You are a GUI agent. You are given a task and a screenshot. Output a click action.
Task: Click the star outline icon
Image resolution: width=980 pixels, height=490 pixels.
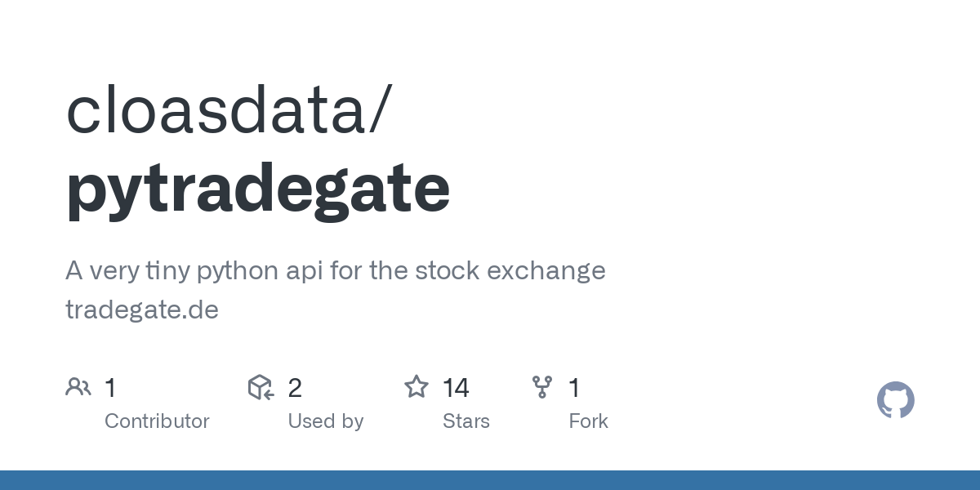pos(416,387)
